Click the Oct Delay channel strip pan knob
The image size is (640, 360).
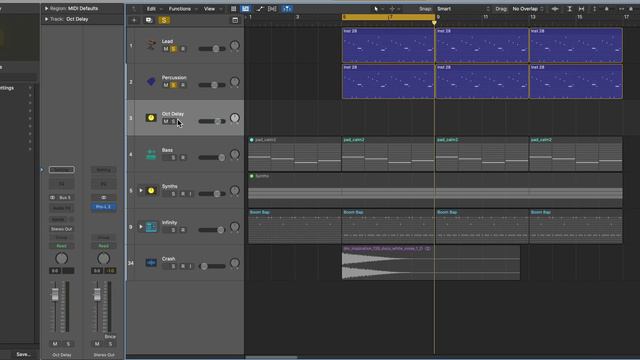pyautogui.click(x=62, y=258)
